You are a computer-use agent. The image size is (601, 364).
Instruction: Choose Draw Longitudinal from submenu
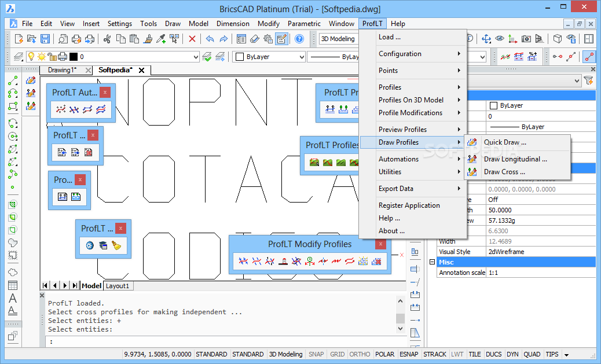coord(517,159)
